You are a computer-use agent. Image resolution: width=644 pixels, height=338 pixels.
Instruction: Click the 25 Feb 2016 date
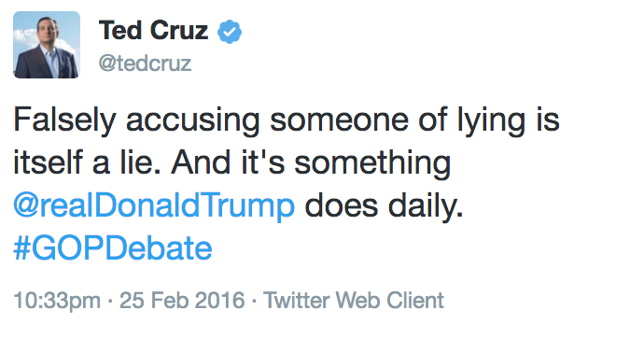pyautogui.click(x=182, y=301)
